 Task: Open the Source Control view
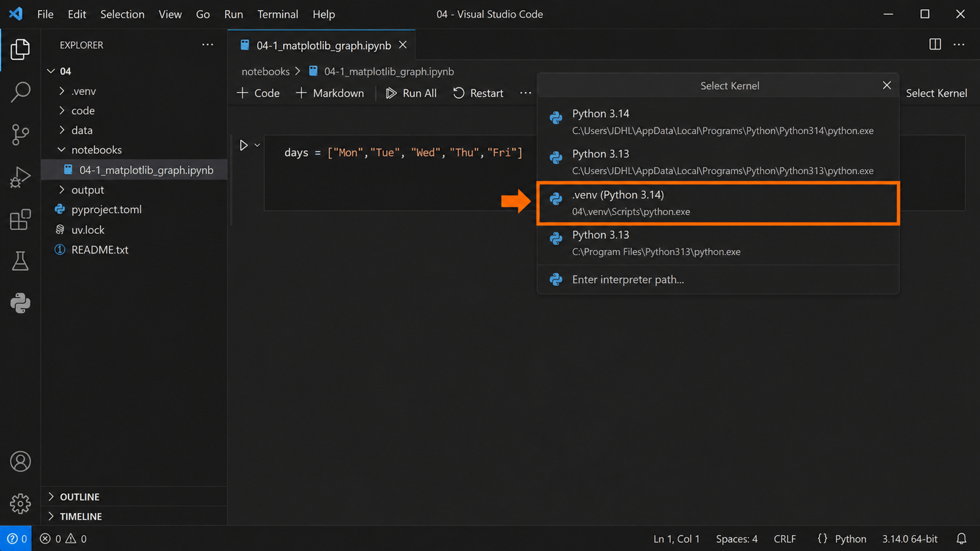pos(20,135)
